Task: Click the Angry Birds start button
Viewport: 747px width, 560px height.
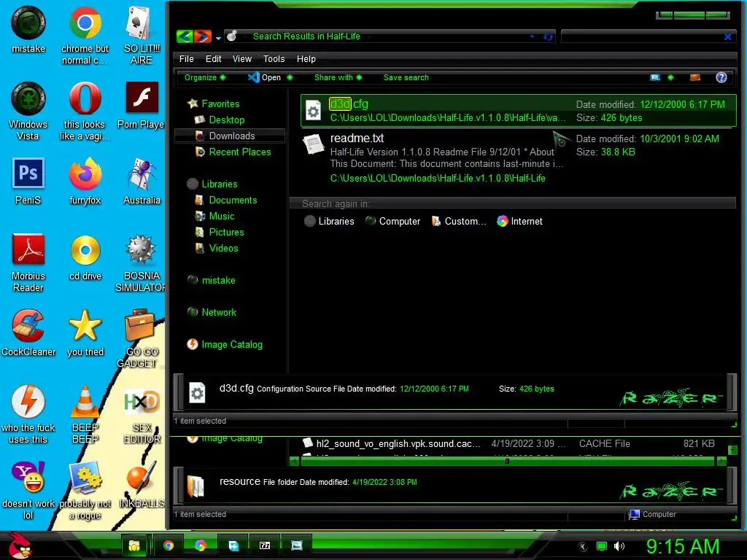Action: tap(19, 545)
